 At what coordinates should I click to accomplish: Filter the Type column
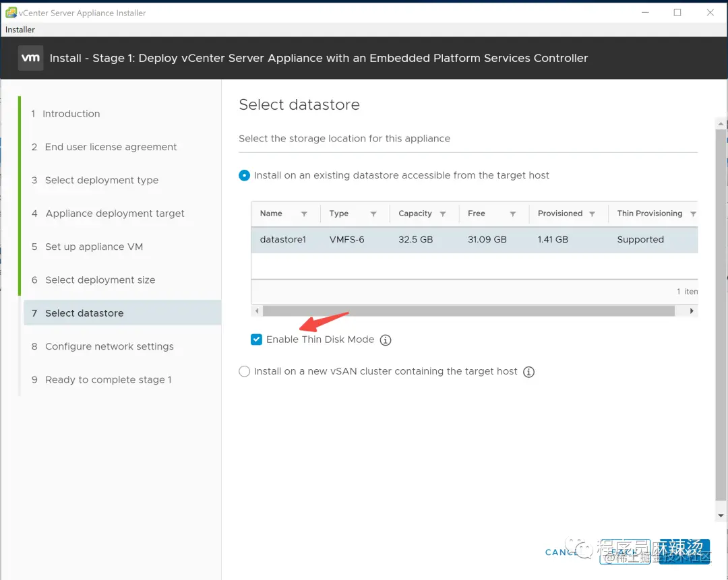[x=373, y=214]
